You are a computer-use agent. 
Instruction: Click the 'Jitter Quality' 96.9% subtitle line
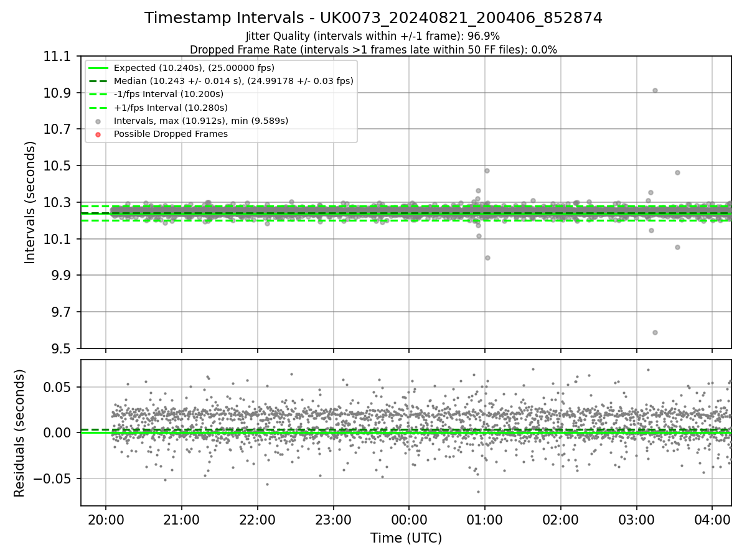pos(373,36)
